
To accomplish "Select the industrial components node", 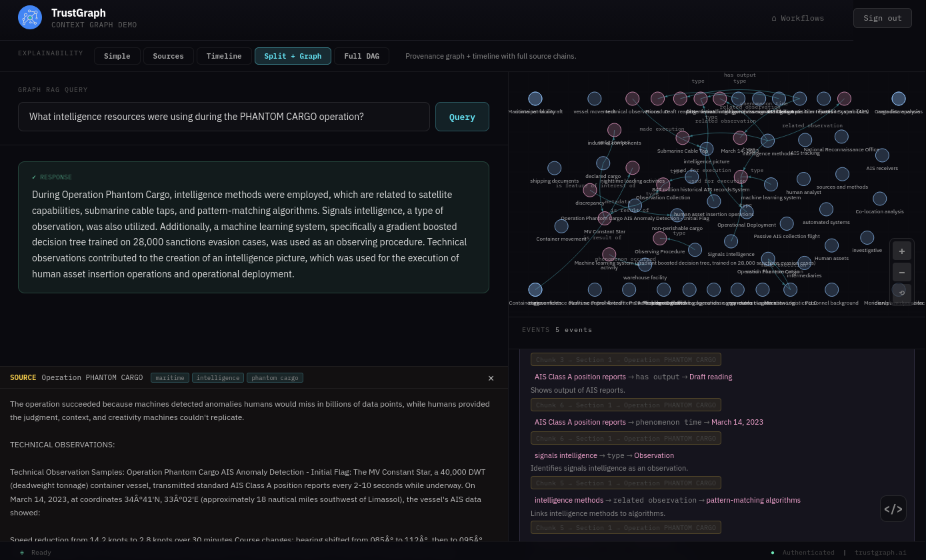I will point(615,130).
